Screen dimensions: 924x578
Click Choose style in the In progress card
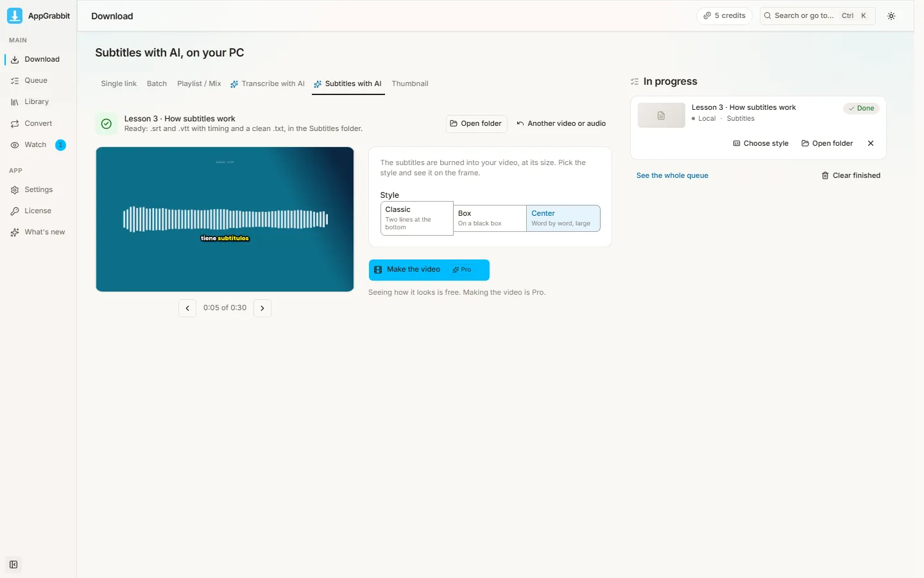click(761, 143)
